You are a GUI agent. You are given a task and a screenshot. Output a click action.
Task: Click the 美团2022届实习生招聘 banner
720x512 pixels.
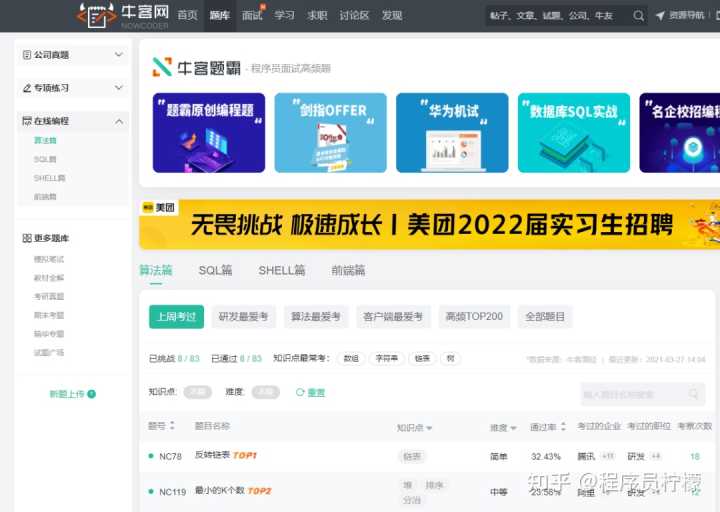tap(429, 225)
